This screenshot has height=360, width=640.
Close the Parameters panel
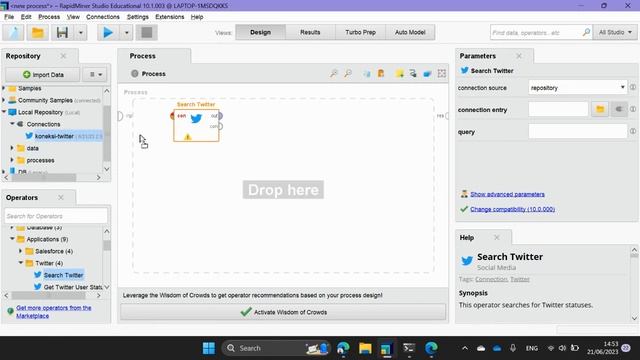pyautogui.click(x=519, y=56)
